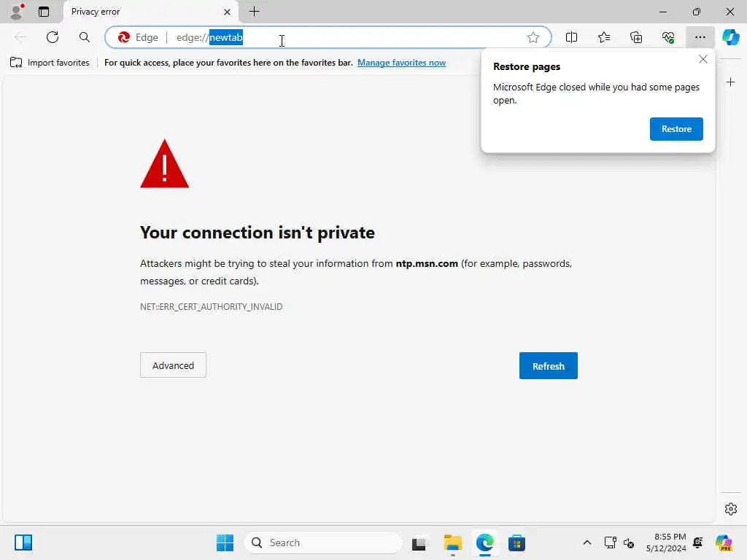Open the Copilot sidebar icon

pyautogui.click(x=731, y=37)
